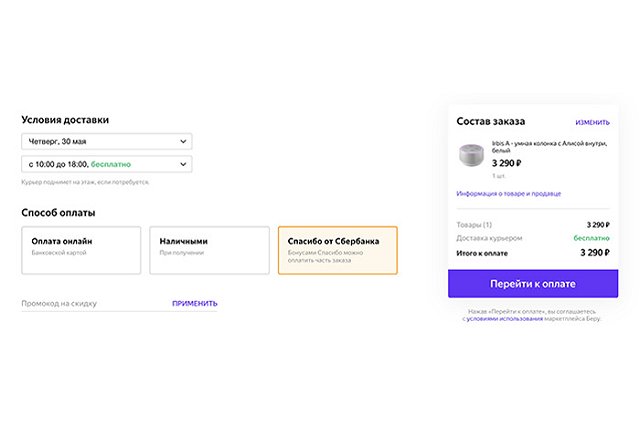Click the "Условия доставки" section heading
Image resolution: width=640 pixels, height=426 pixels.
(65, 120)
